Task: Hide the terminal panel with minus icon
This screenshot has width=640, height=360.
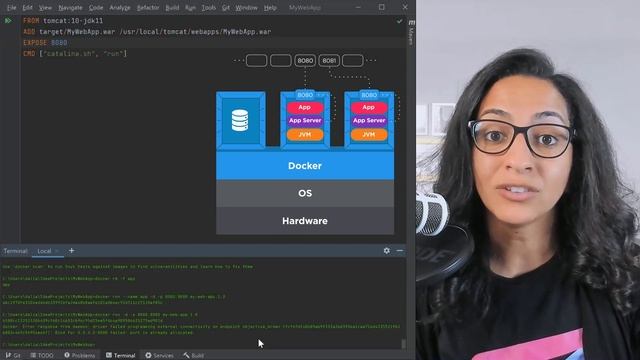Action: [400, 251]
